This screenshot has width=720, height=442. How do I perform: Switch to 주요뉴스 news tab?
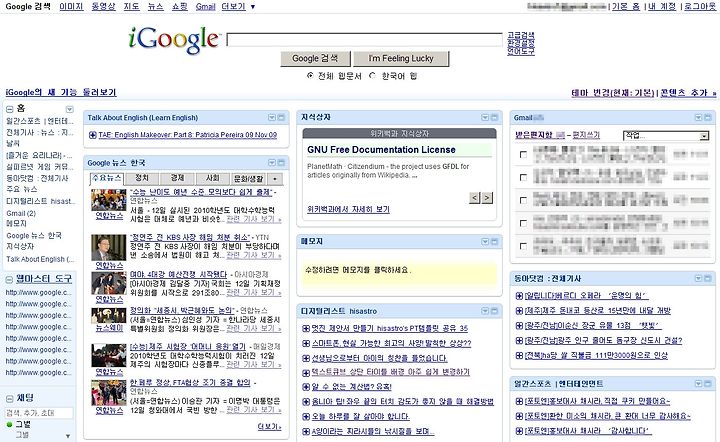coord(107,179)
